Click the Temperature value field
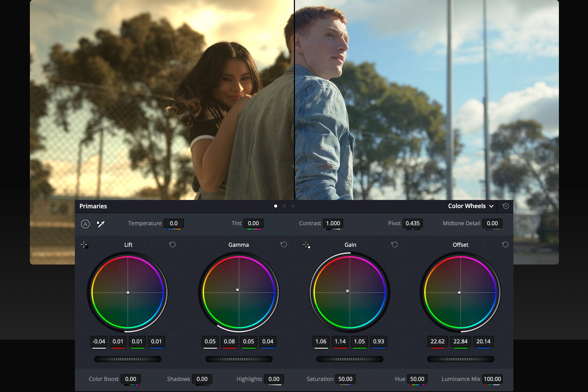Screen dimensions: 588x392 point(174,223)
